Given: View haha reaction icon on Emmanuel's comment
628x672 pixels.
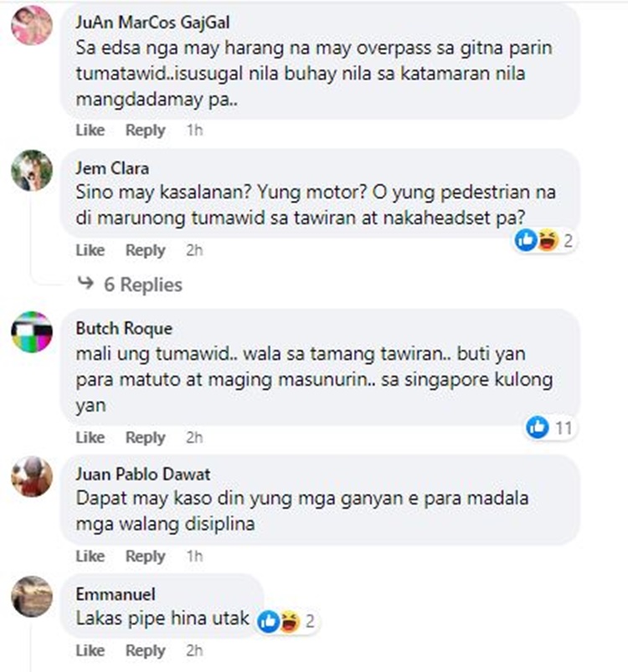Looking at the screenshot, I should [x=291, y=621].
